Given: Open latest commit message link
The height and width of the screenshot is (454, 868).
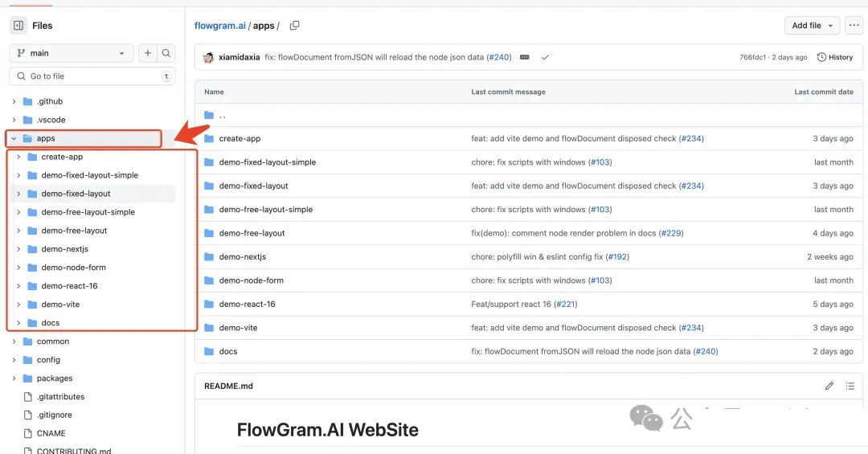Looking at the screenshot, I should point(375,57).
